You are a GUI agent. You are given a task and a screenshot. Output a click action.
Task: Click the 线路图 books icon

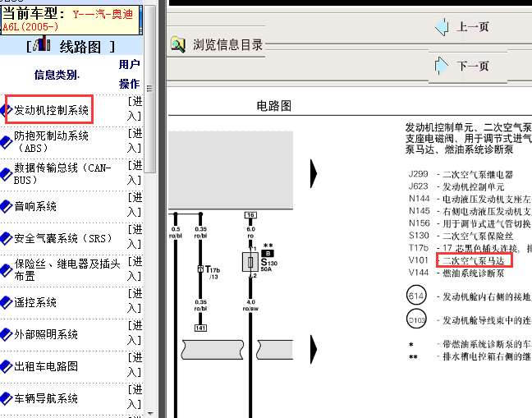[42, 44]
